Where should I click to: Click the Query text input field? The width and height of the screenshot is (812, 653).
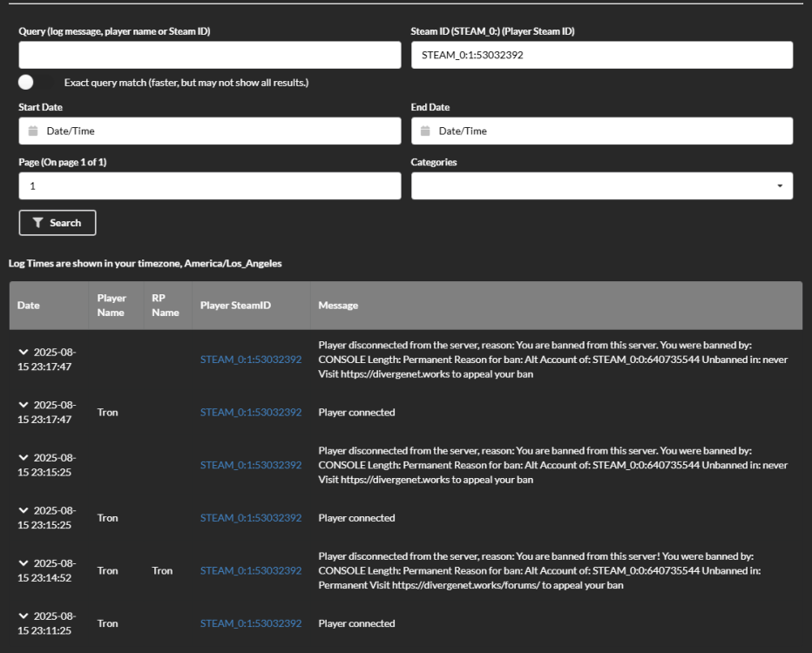[209, 55]
